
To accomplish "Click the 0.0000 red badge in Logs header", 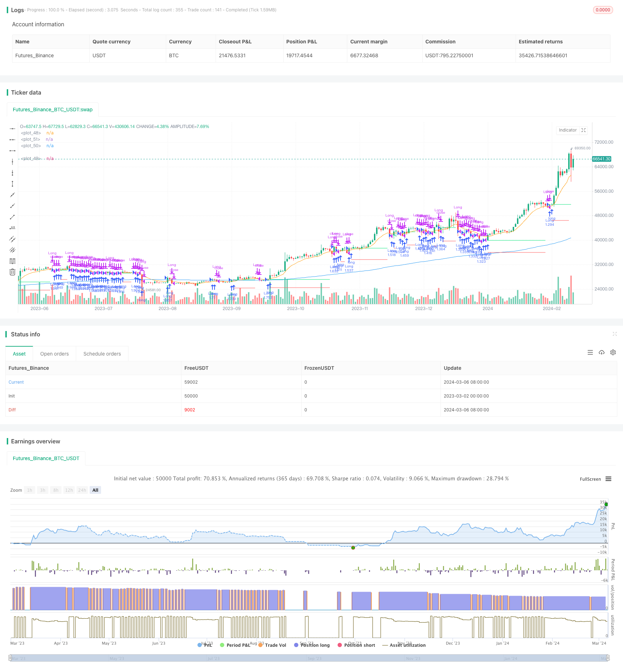I will point(603,10).
